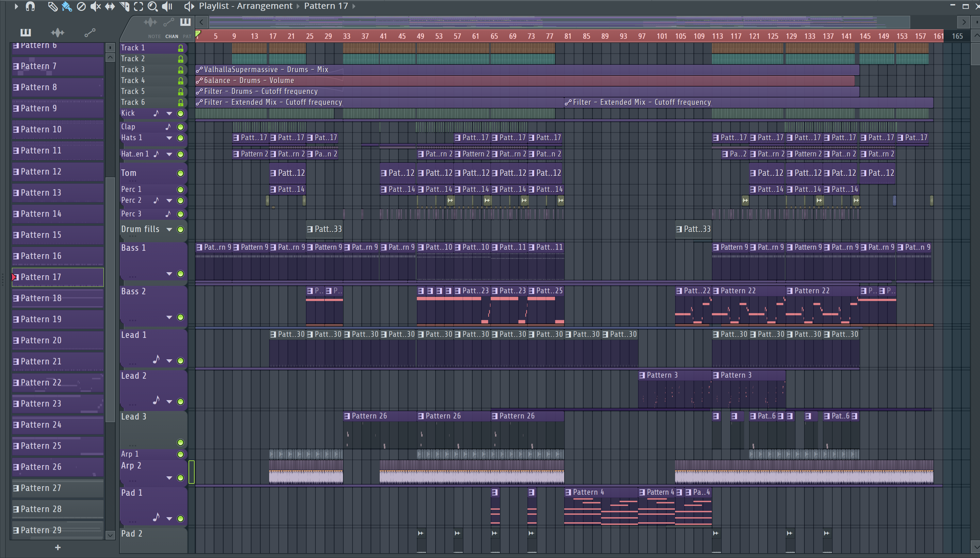
Task: Toggle lock on Track 3
Action: 180,70
